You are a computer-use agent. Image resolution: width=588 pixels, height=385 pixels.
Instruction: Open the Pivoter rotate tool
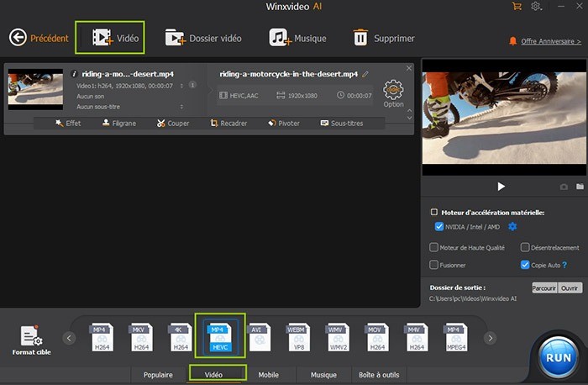pyautogui.click(x=284, y=123)
